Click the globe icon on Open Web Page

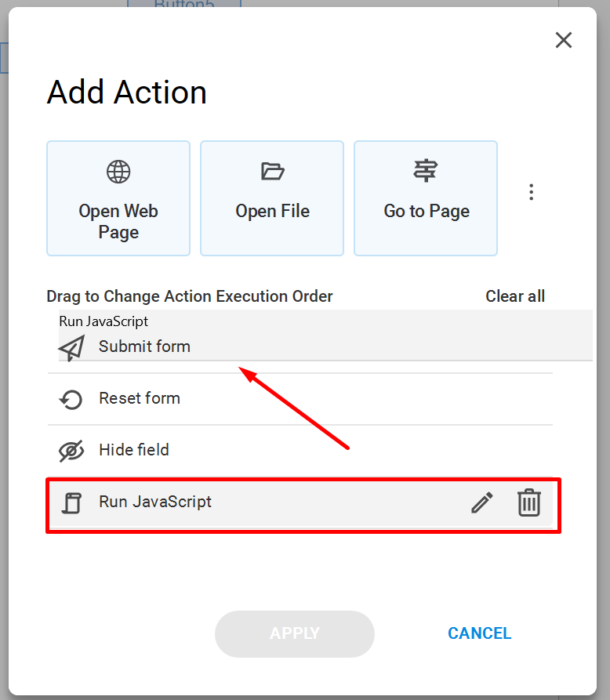click(118, 172)
